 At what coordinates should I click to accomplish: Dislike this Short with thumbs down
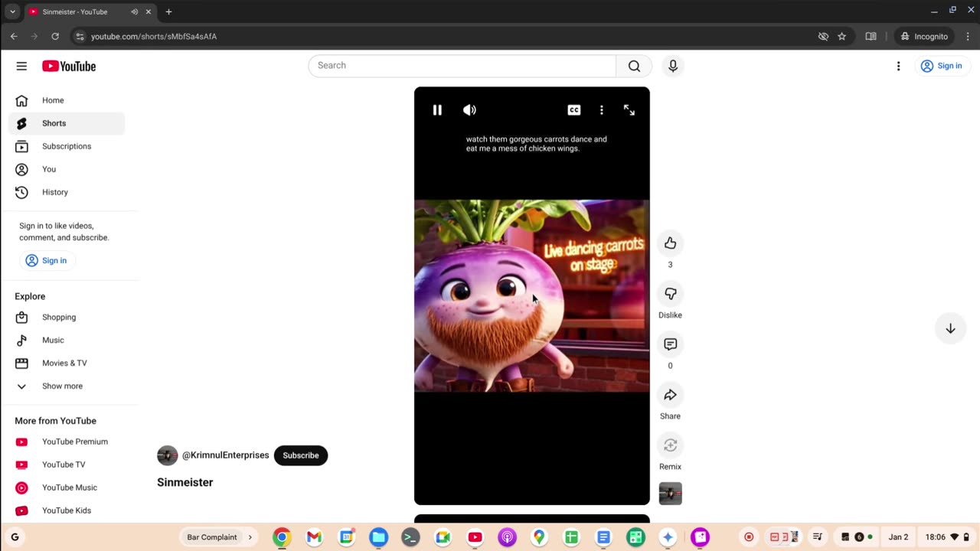tap(670, 294)
